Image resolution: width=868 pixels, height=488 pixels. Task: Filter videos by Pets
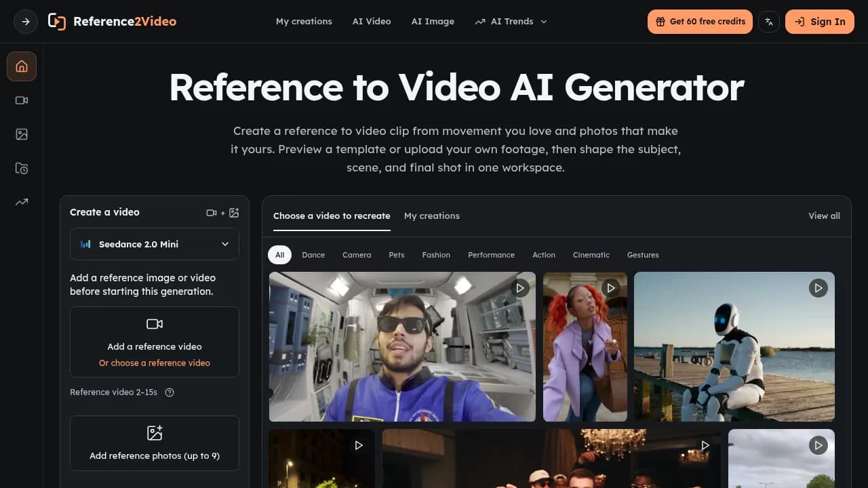pyautogui.click(x=397, y=255)
